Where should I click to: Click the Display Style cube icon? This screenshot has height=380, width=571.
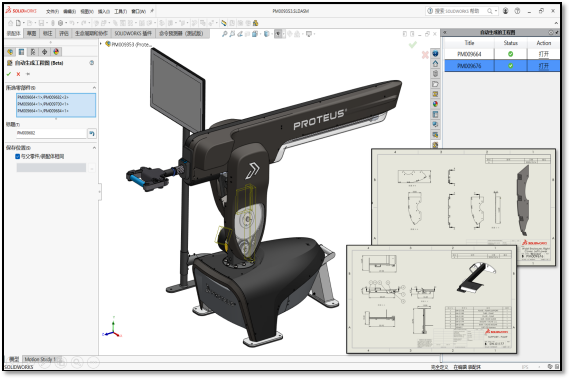(267, 34)
